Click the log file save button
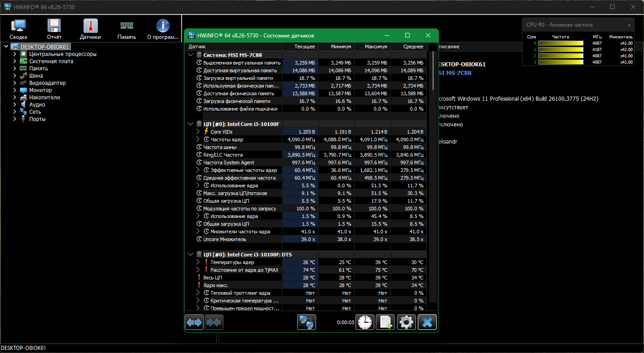This screenshot has width=644, height=353. 385,322
